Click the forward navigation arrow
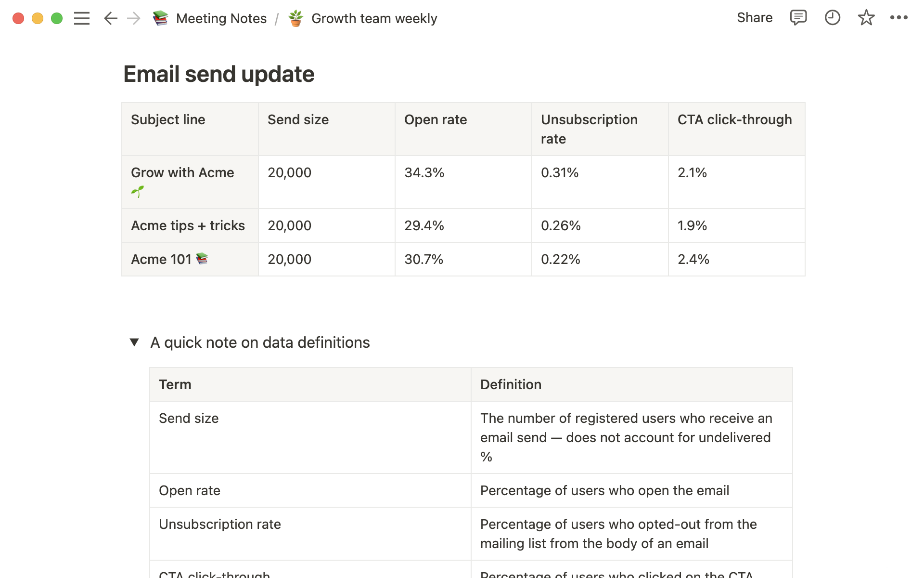 pos(133,18)
